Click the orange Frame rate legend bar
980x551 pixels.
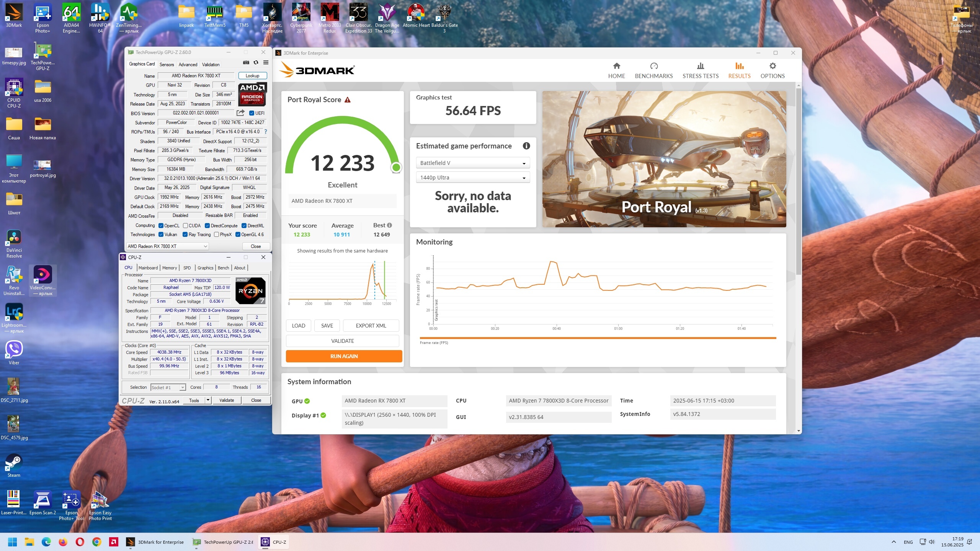pyautogui.click(x=598, y=338)
